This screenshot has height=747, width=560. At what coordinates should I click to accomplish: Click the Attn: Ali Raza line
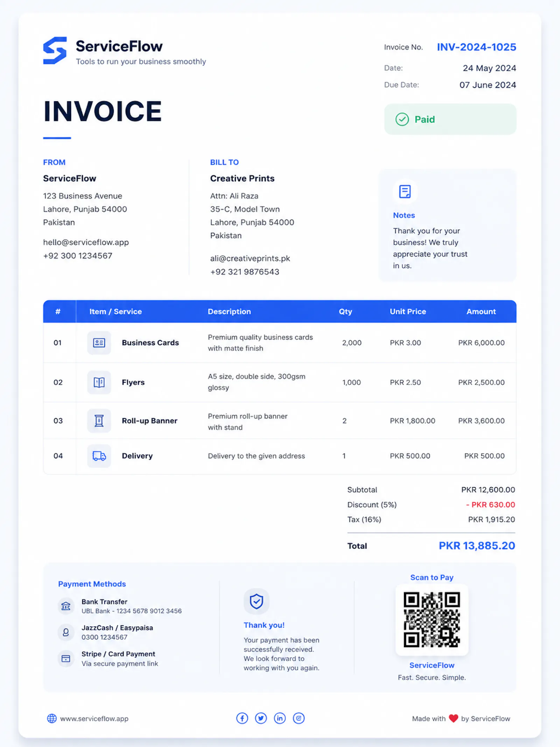(234, 196)
